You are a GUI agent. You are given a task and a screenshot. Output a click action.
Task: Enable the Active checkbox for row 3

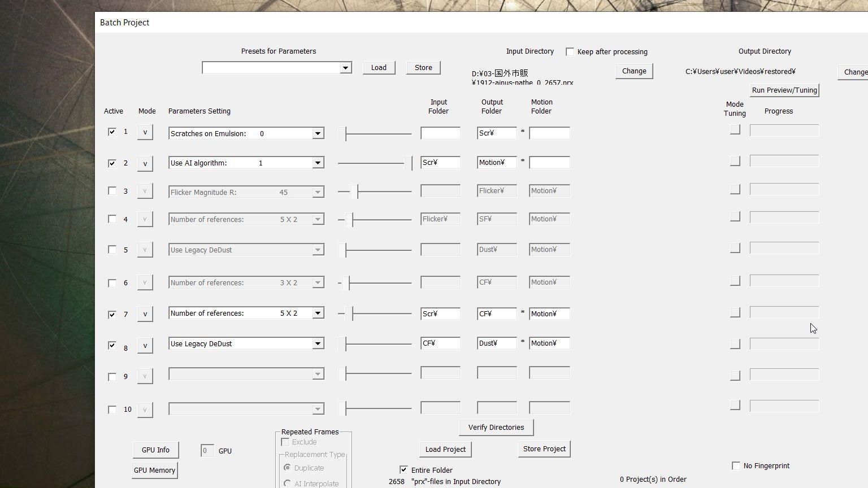(112, 191)
